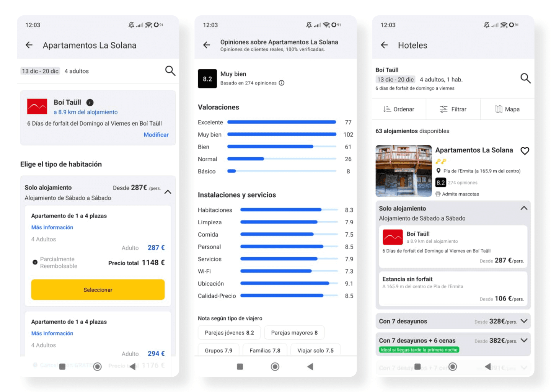The height and width of the screenshot is (392, 551).
Task: Open Más Información for first apartment
Action: coord(52,227)
